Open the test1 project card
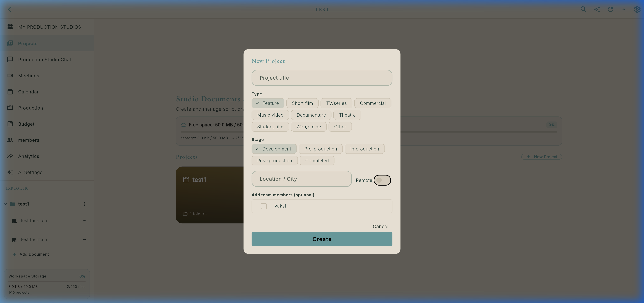Viewport: 644px width, 303px height. [210, 195]
